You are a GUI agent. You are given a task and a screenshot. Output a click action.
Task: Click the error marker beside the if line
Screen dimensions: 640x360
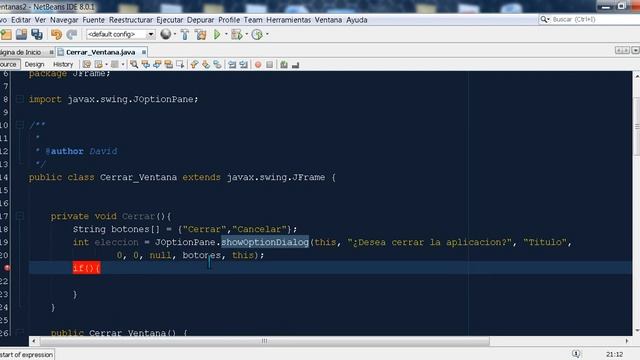point(7,268)
